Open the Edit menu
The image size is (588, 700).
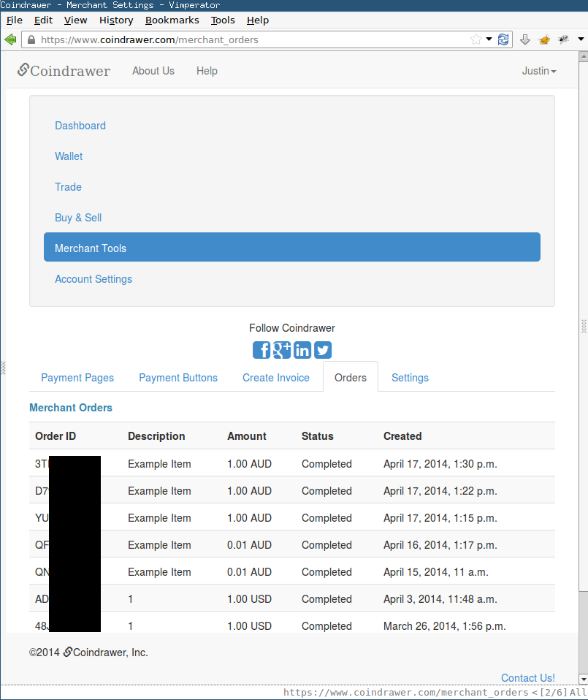coord(43,20)
